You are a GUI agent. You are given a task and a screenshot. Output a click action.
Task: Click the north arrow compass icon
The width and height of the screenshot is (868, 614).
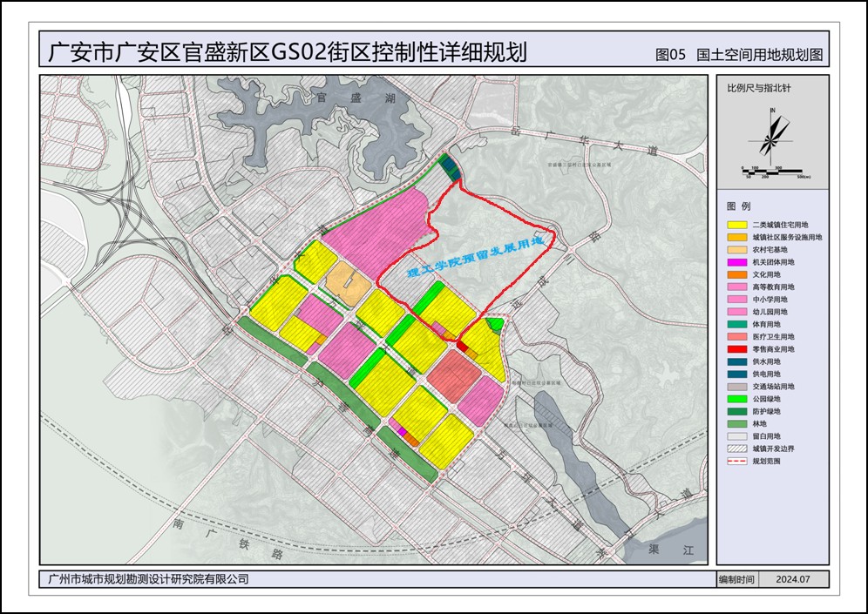[773, 137]
